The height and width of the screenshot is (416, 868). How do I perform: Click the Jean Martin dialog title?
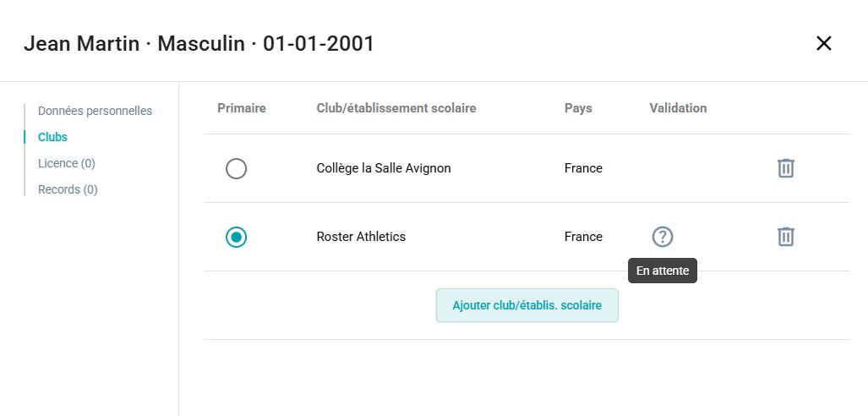pos(199,43)
